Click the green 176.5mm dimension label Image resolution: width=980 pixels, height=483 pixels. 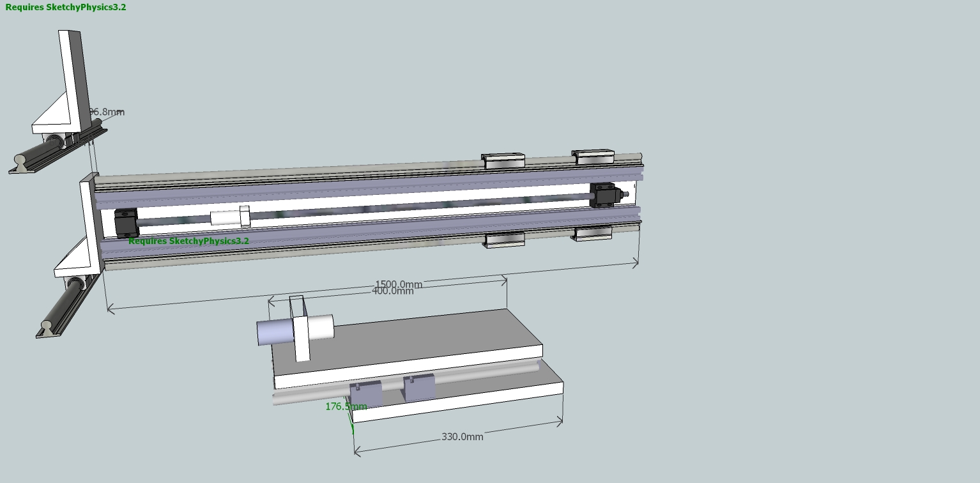click(x=346, y=406)
